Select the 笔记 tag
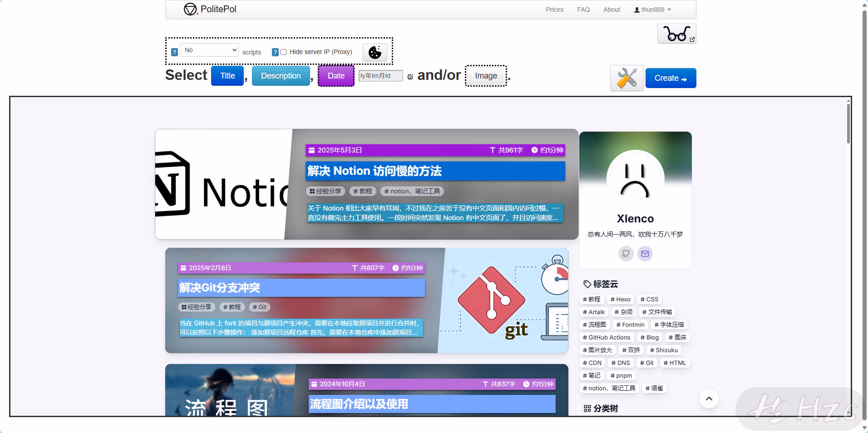The image size is (868, 433). point(592,376)
